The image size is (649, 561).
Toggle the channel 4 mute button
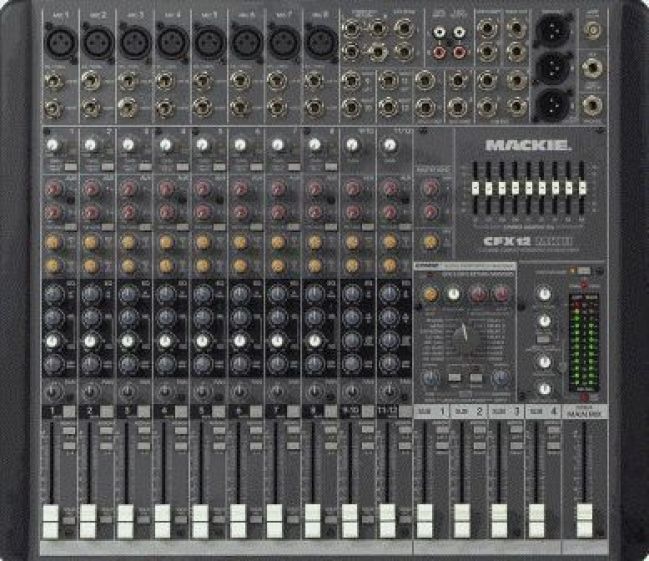point(180,411)
